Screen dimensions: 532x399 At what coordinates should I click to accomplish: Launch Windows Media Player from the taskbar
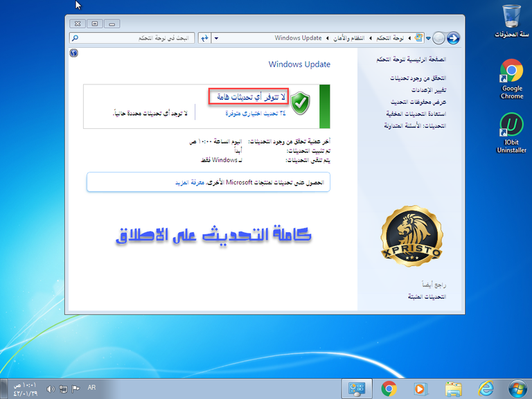tap(420, 389)
